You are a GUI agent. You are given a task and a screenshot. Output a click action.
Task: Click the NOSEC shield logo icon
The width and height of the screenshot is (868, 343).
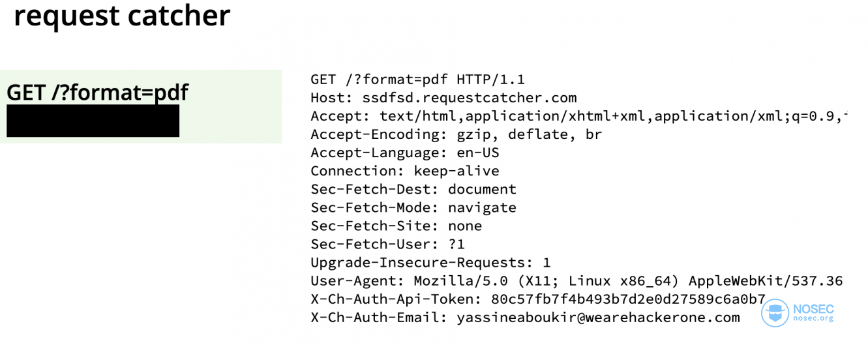776,313
